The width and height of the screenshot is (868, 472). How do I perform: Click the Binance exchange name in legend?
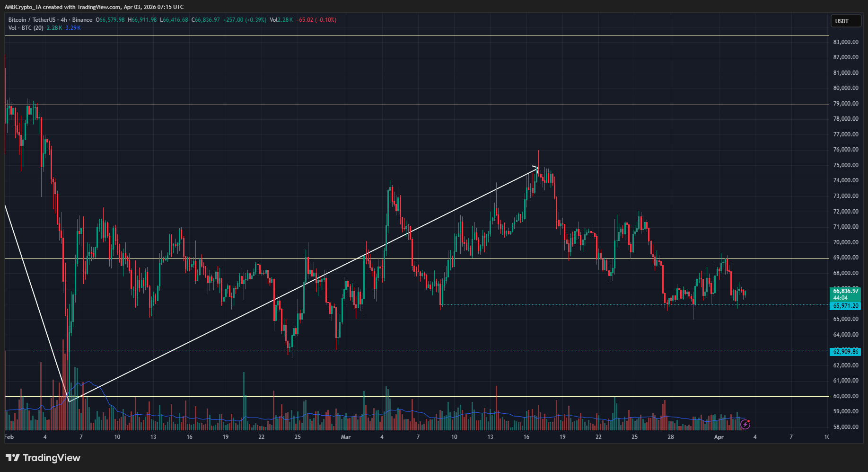(x=82, y=20)
